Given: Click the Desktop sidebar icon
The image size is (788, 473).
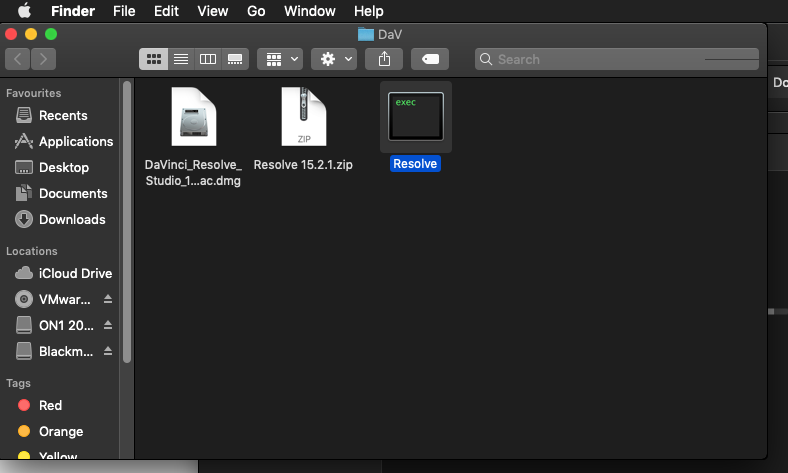Looking at the screenshot, I should pyautogui.click(x=24, y=167).
